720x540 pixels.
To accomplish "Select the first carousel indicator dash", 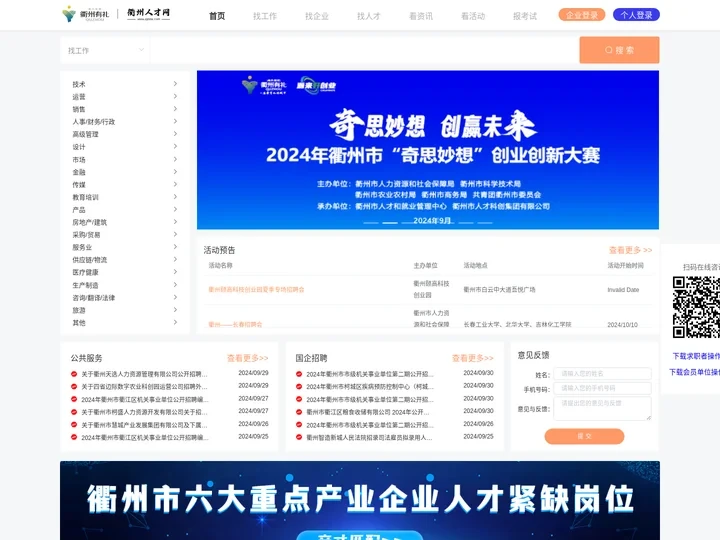I will [x=371, y=223].
